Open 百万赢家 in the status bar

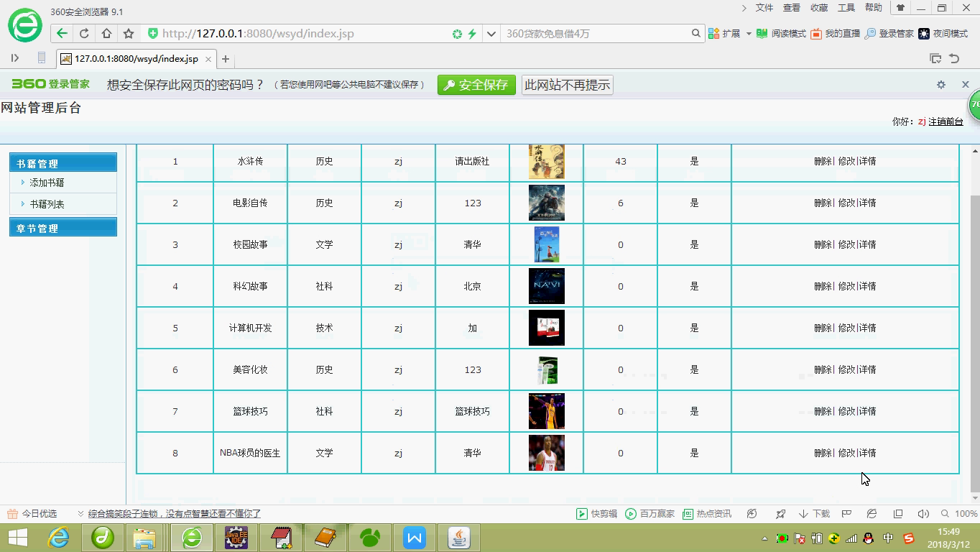tap(650, 514)
